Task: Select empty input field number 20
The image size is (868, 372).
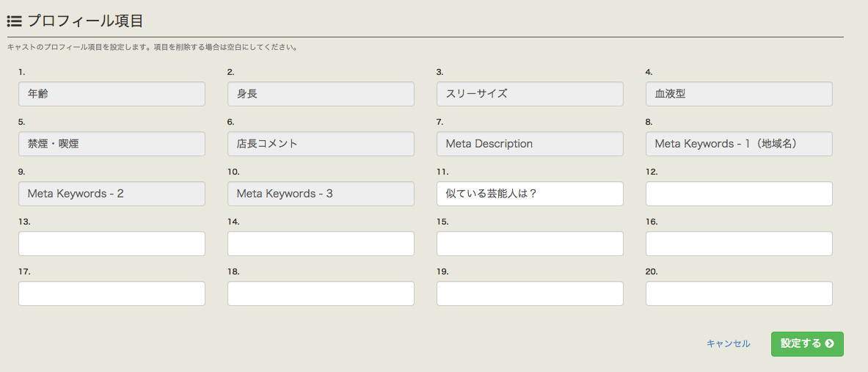Action: pos(739,293)
